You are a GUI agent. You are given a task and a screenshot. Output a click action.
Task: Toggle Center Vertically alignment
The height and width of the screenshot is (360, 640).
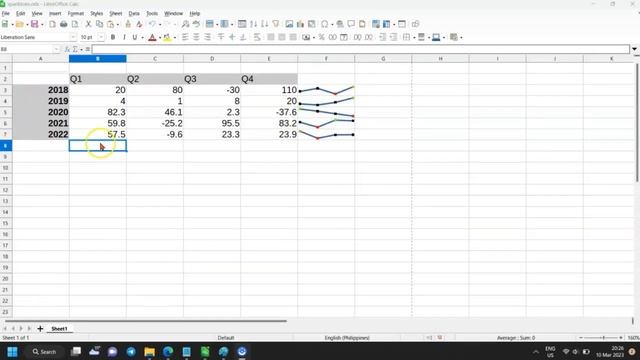(232, 37)
